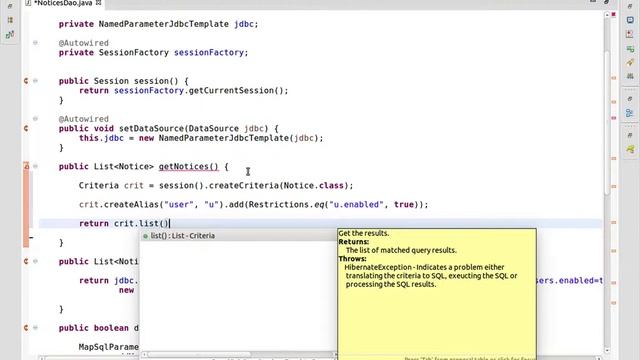Click margin marker beside second public List method
640x360 pixels.
click(26, 261)
